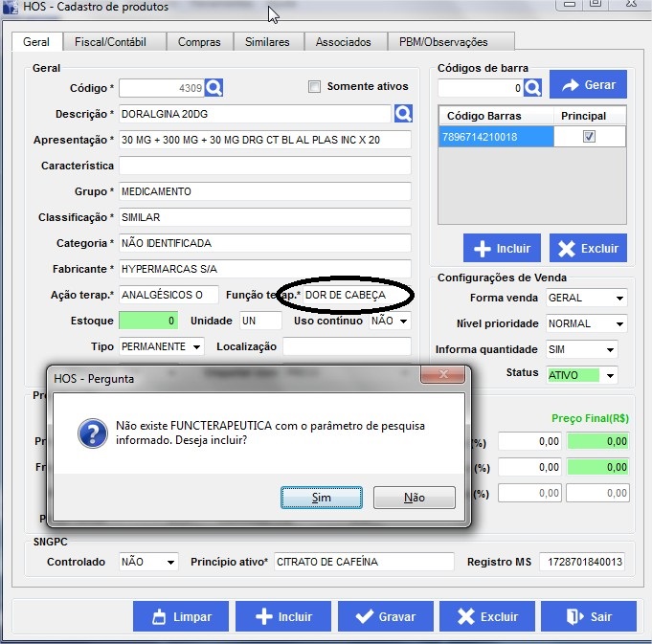Click the Gravar button to save product

(384, 616)
